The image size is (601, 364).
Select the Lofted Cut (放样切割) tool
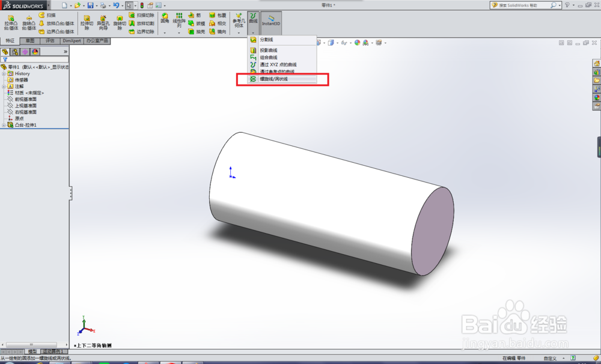(141, 23)
